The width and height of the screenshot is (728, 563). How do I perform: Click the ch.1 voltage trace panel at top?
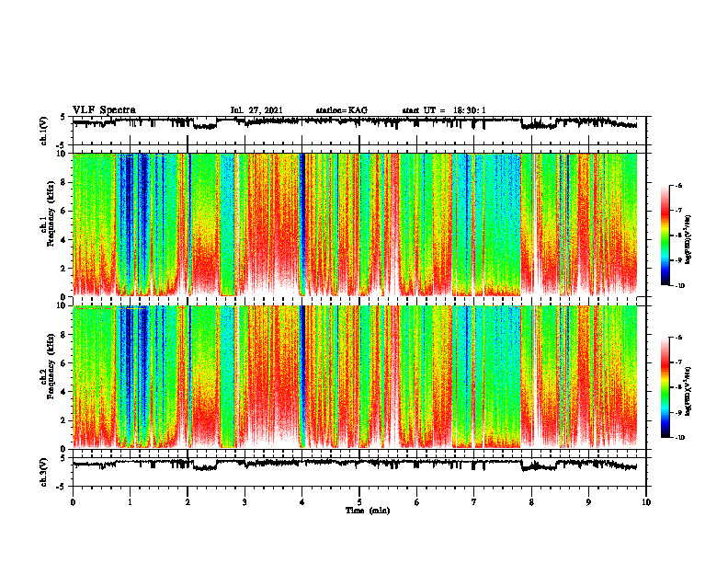[359, 131]
